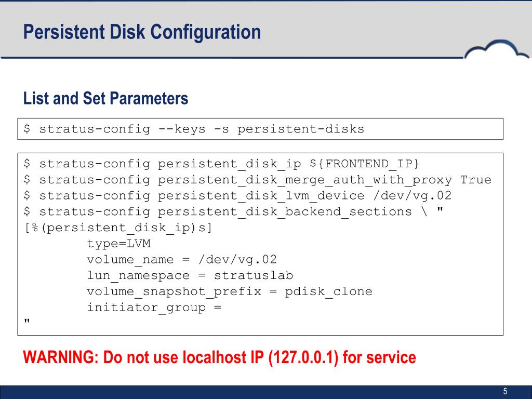Click the closing quote at code block end

27,321
